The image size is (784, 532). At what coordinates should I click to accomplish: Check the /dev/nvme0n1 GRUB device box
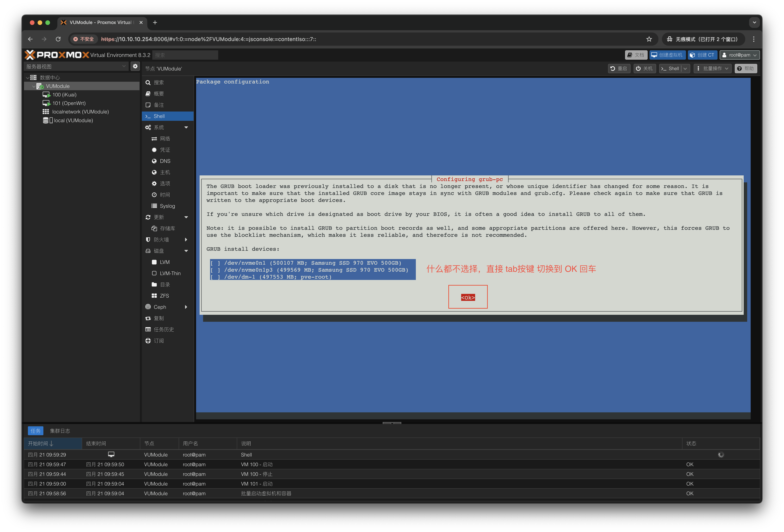click(215, 263)
